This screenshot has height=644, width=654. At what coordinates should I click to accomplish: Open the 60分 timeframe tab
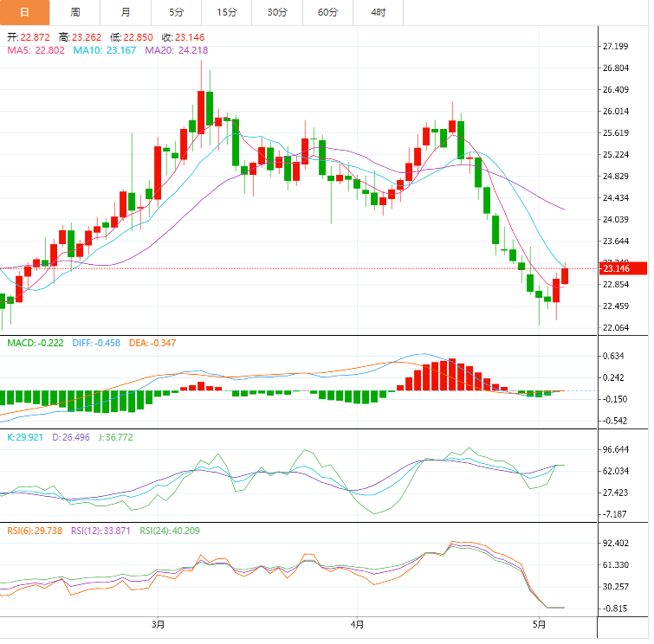point(328,12)
